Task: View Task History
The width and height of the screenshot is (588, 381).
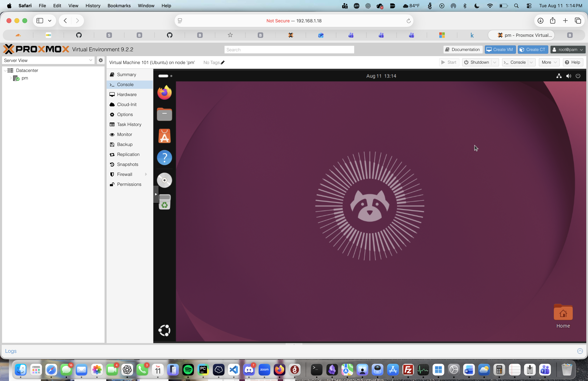Action: [x=130, y=124]
